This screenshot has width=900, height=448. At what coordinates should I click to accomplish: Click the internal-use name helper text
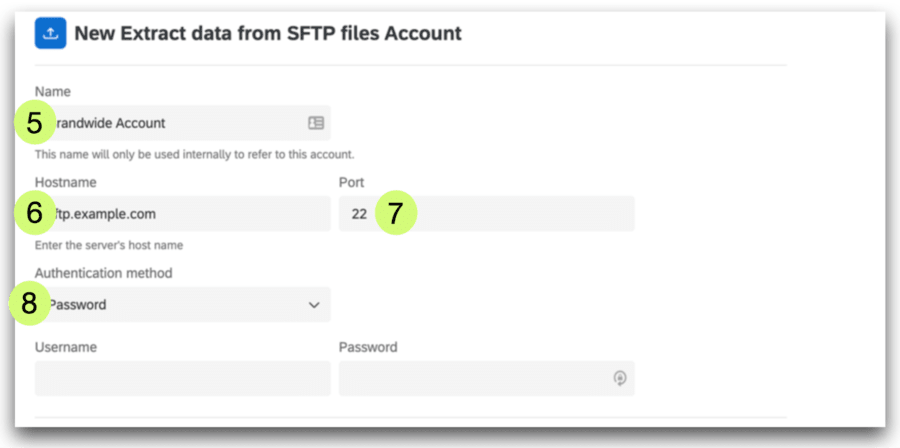click(194, 154)
